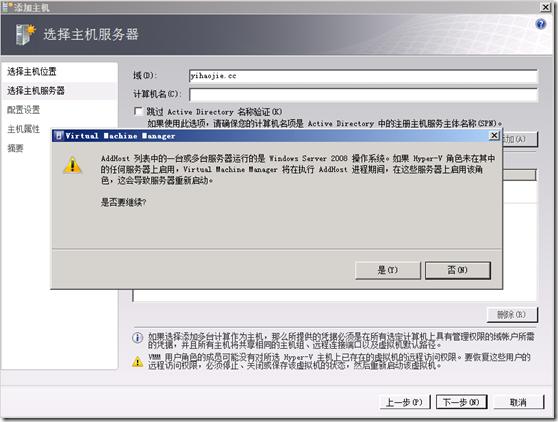558x422 pixels.
Task: Click No (否) in the confirmation dialog
Action: pos(458,270)
